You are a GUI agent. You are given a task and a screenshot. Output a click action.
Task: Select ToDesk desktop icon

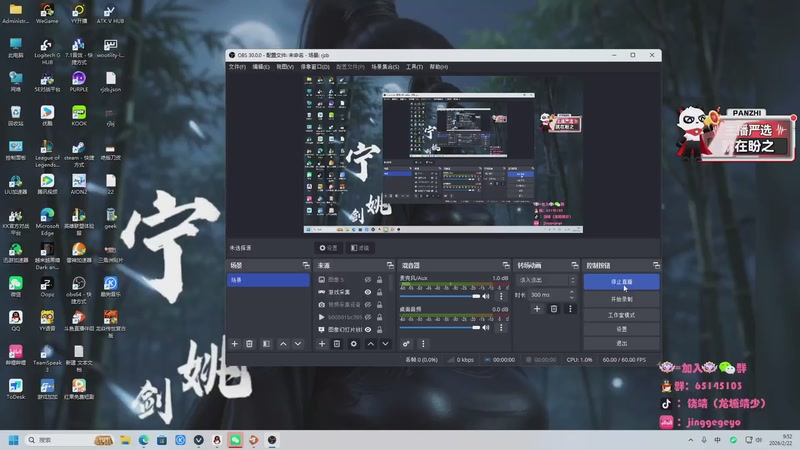15,389
